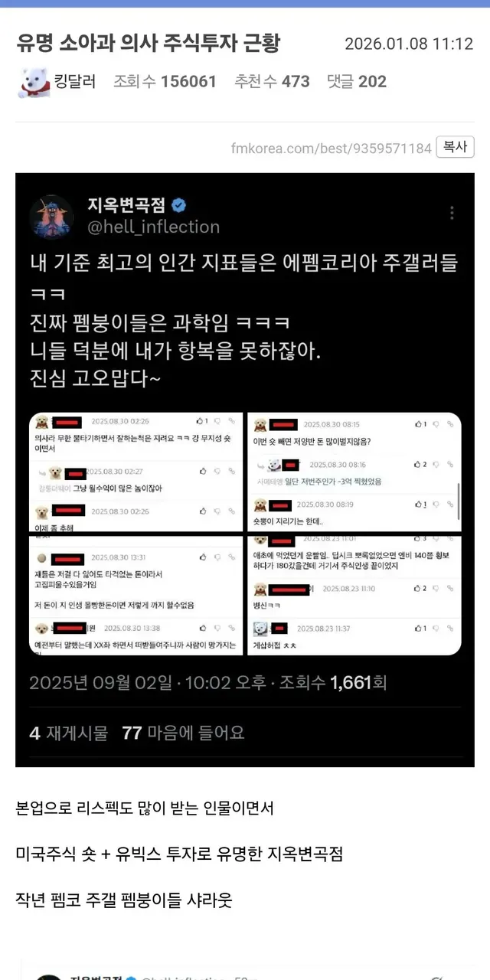Click thumbs-up icon on top-left comment screenshot
Screen dimensions: 490x980
[x=198, y=421]
